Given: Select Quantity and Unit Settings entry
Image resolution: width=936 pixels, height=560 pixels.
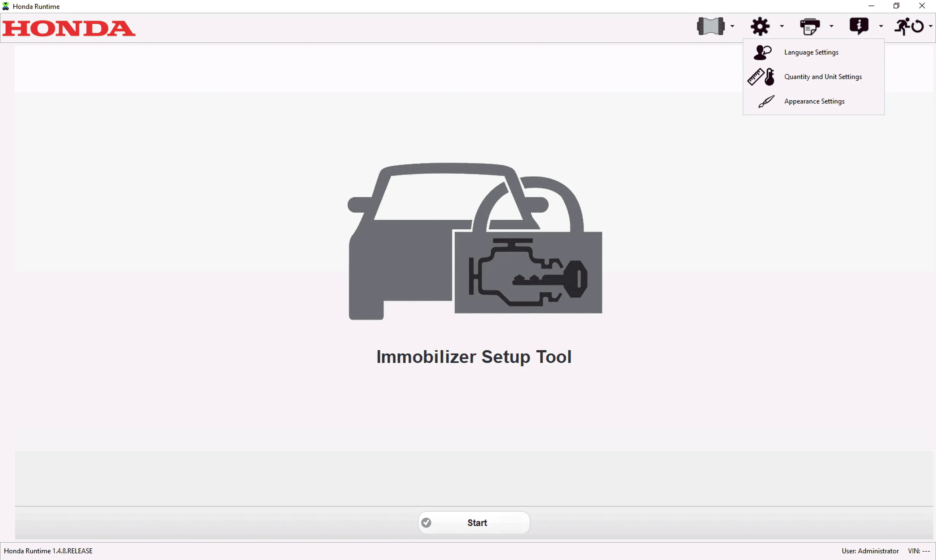Looking at the screenshot, I should [x=814, y=77].
